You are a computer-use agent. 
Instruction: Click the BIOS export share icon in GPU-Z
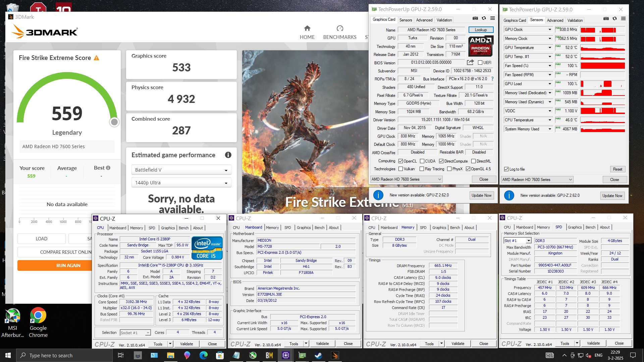[x=470, y=62]
